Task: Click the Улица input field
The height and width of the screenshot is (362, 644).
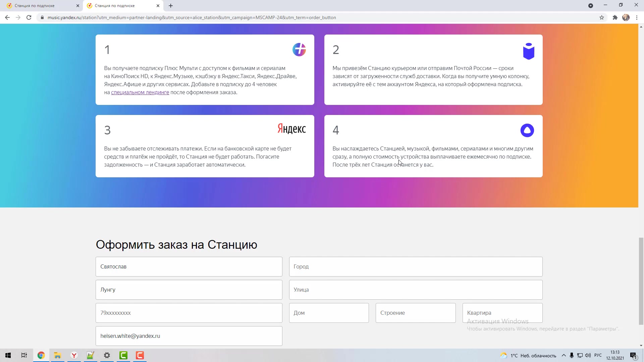Action: 416,290
